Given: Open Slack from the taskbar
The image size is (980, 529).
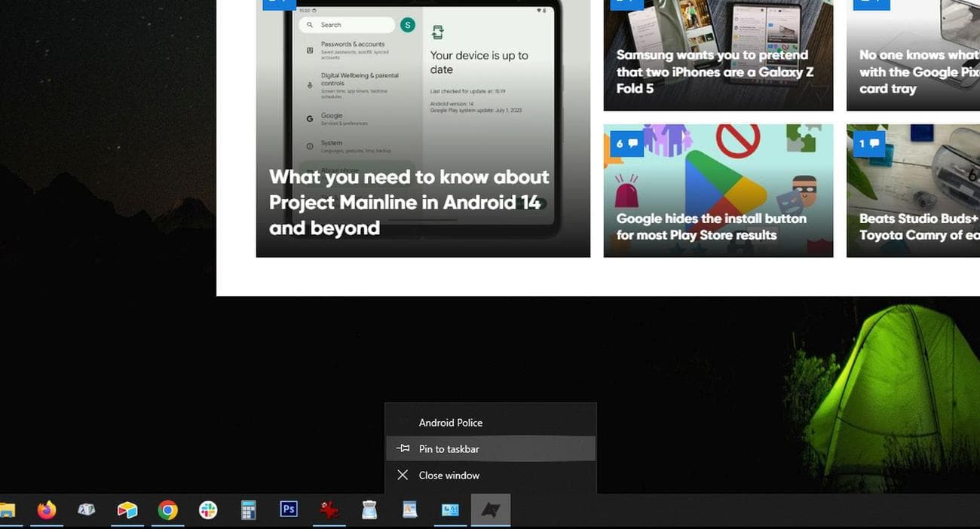Looking at the screenshot, I should coord(208,510).
